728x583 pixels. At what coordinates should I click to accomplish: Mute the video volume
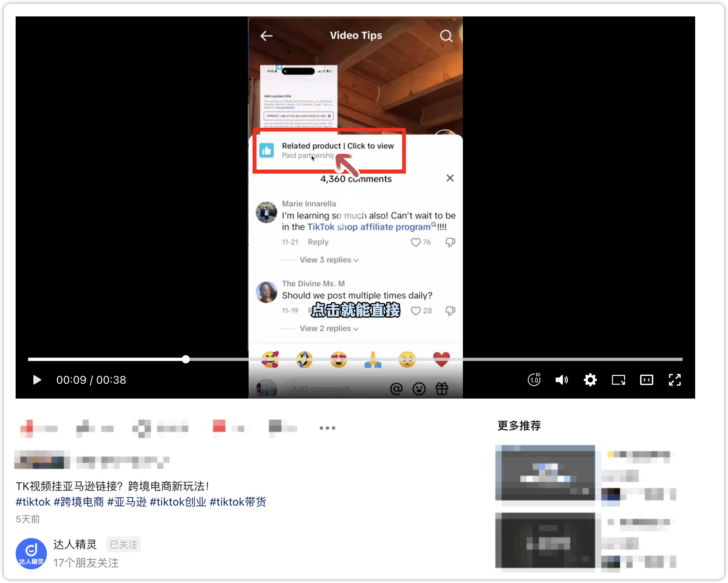(562, 380)
